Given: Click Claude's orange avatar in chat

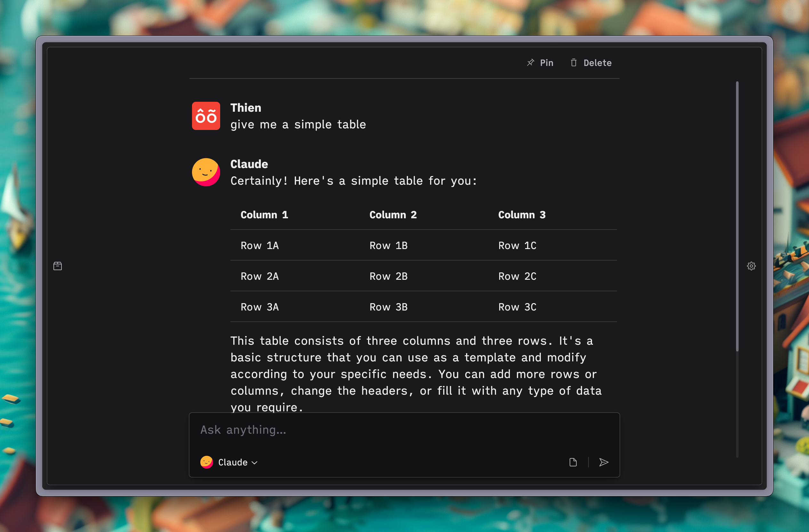Looking at the screenshot, I should click(206, 172).
